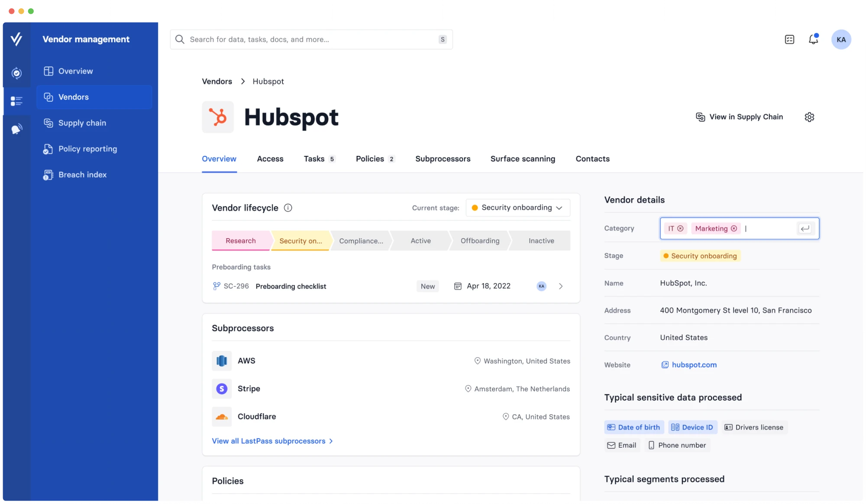866x504 pixels.
Task: Open the Supply chain section icon
Action: [x=48, y=123]
